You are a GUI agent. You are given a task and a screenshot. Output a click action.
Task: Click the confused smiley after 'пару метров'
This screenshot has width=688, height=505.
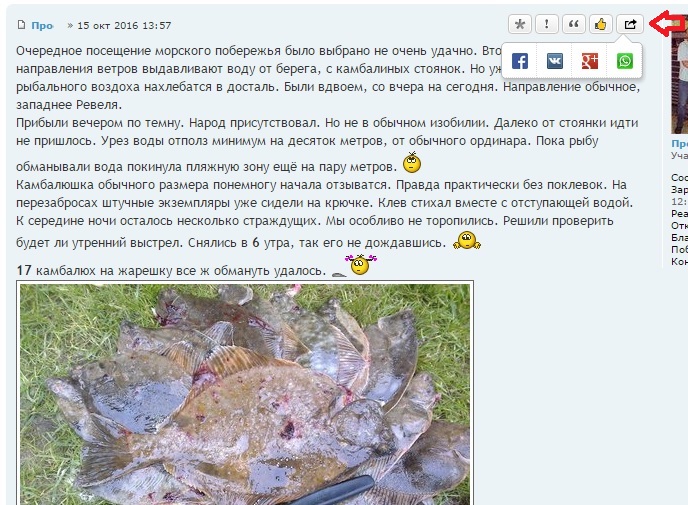[x=412, y=162]
